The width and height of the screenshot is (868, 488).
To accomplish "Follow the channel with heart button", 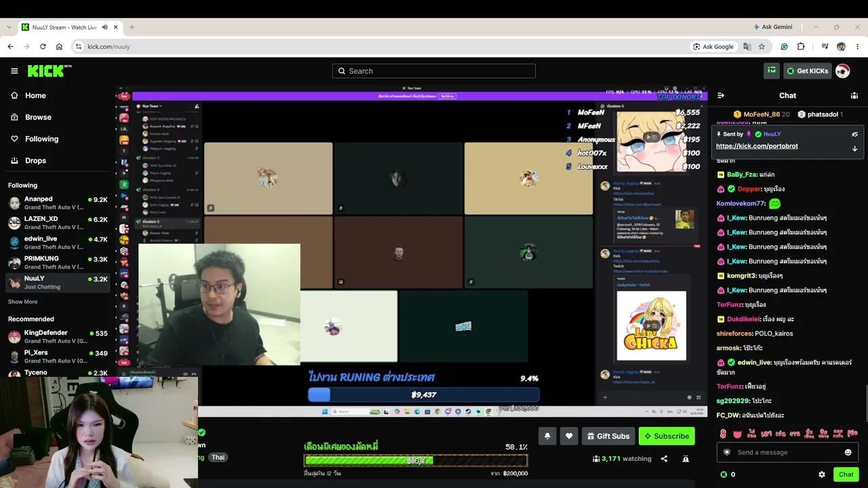I will click(569, 436).
